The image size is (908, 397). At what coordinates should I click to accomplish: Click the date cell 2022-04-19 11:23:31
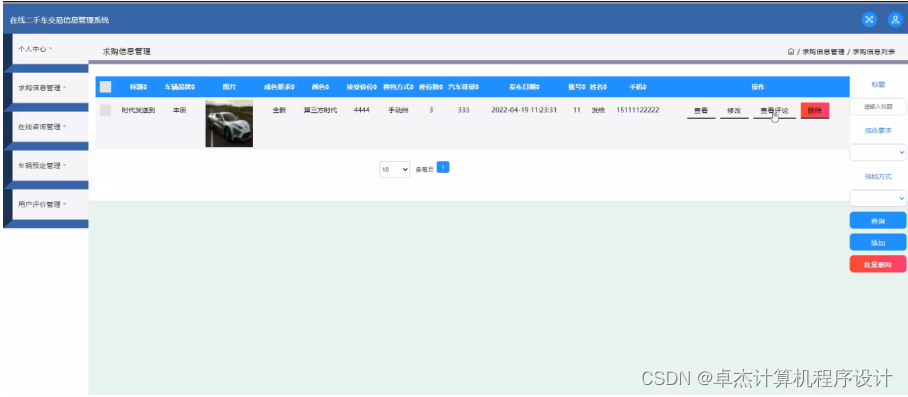pyautogui.click(x=524, y=110)
